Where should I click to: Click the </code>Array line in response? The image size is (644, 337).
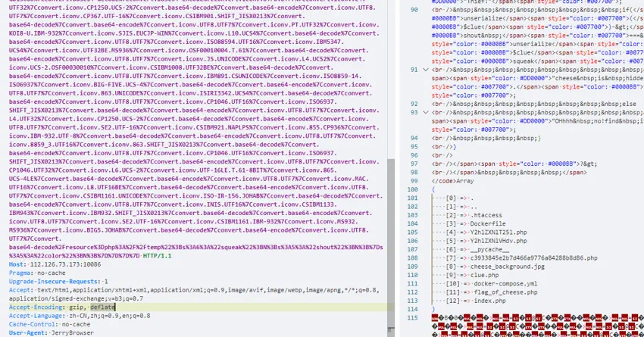point(452,181)
